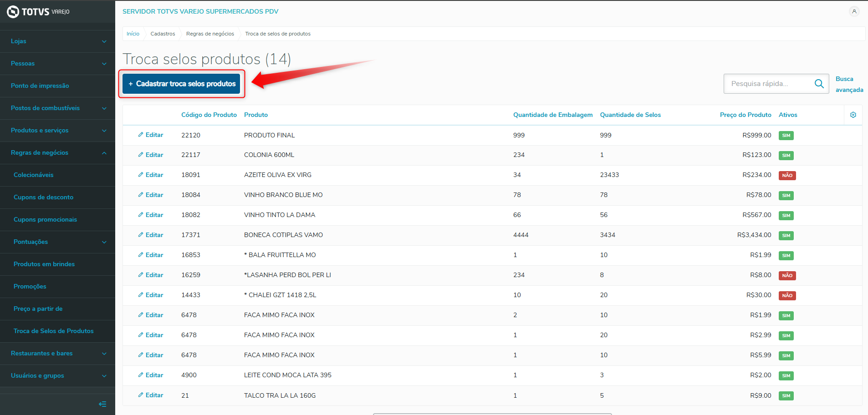Click the pencil icon for AZEITE OLIVA EX VIRG
Screen dimensions: 868x415
[141, 175]
